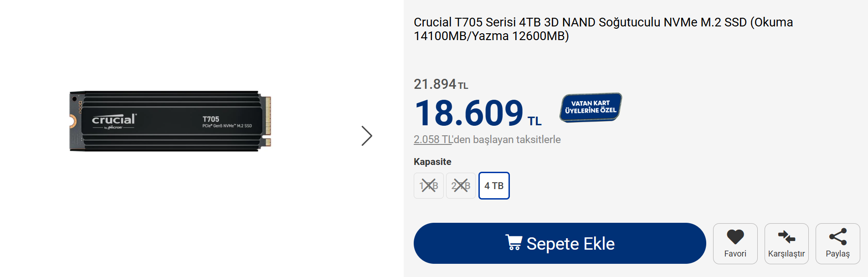Click the Crucial T705 product title

[603, 29]
